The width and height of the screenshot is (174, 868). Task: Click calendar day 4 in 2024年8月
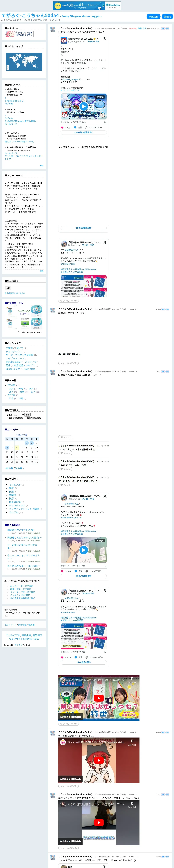point(7,448)
